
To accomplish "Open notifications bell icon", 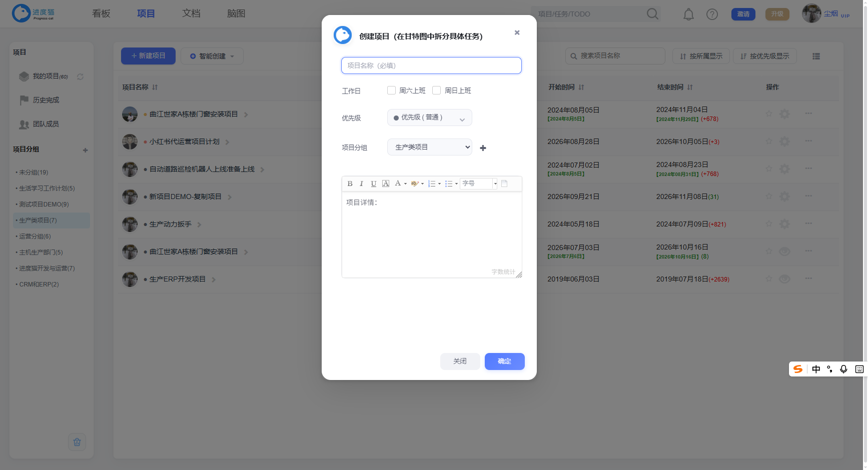I will click(689, 14).
